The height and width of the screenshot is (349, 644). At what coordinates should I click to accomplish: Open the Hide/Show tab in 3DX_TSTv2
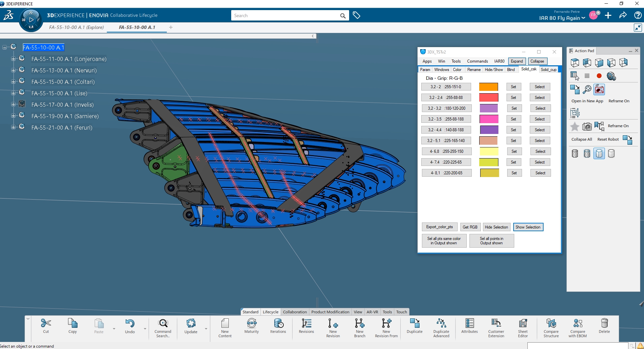click(x=493, y=70)
